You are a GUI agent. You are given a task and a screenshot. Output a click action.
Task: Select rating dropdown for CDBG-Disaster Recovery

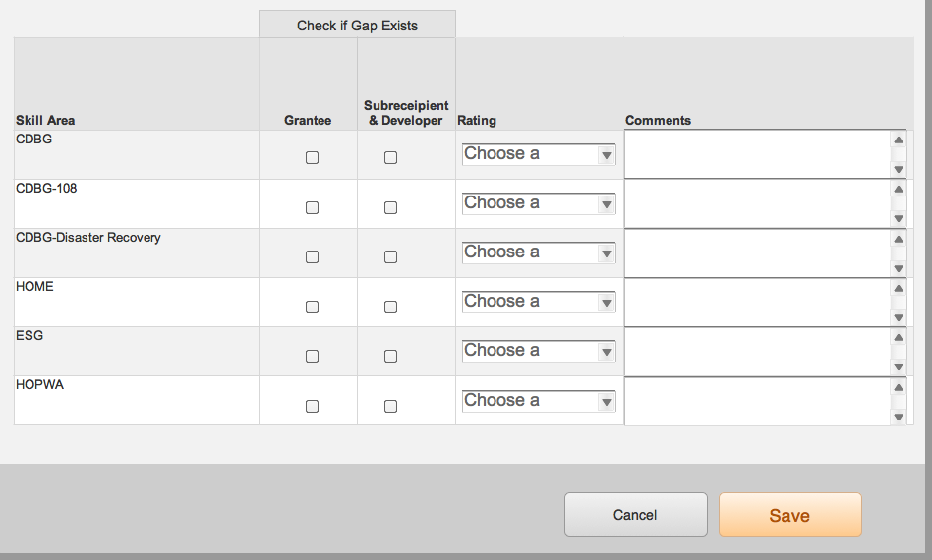coord(539,252)
